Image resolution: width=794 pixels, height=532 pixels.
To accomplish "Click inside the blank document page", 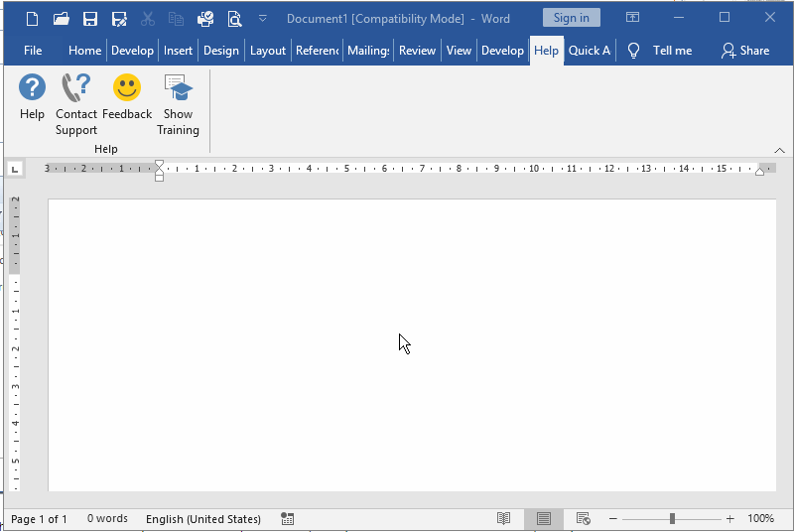I will pos(412,344).
